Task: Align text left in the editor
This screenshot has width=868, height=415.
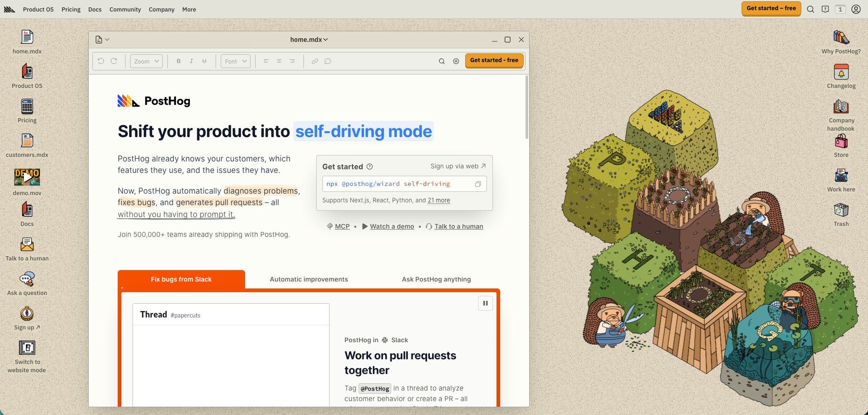Action: (x=266, y=61)
